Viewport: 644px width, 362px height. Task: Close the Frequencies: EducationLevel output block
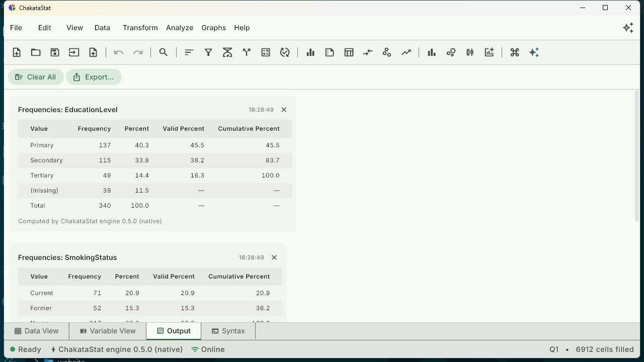284,110
